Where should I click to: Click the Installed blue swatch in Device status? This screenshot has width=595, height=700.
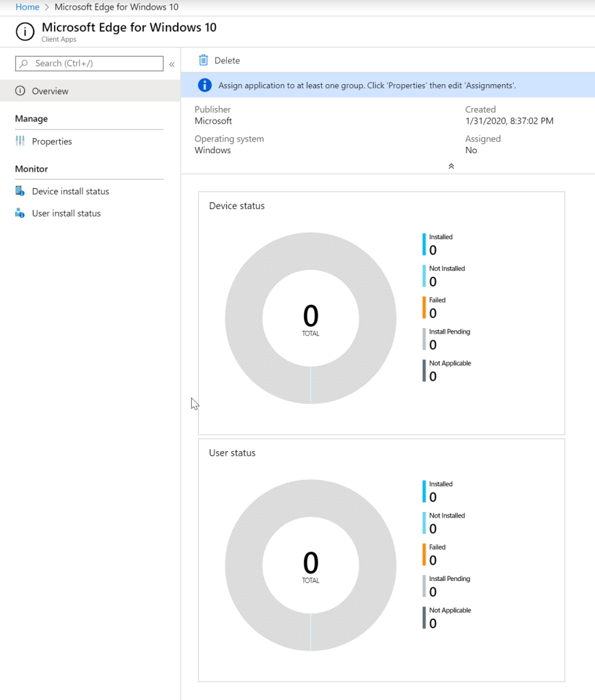click(424, 244)
